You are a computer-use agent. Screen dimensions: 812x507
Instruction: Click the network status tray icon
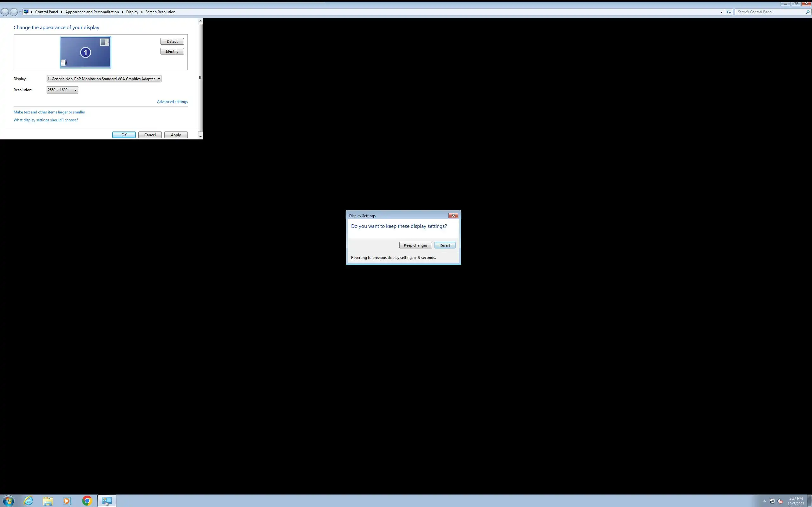pyautogui.click(x=772, y=501)
